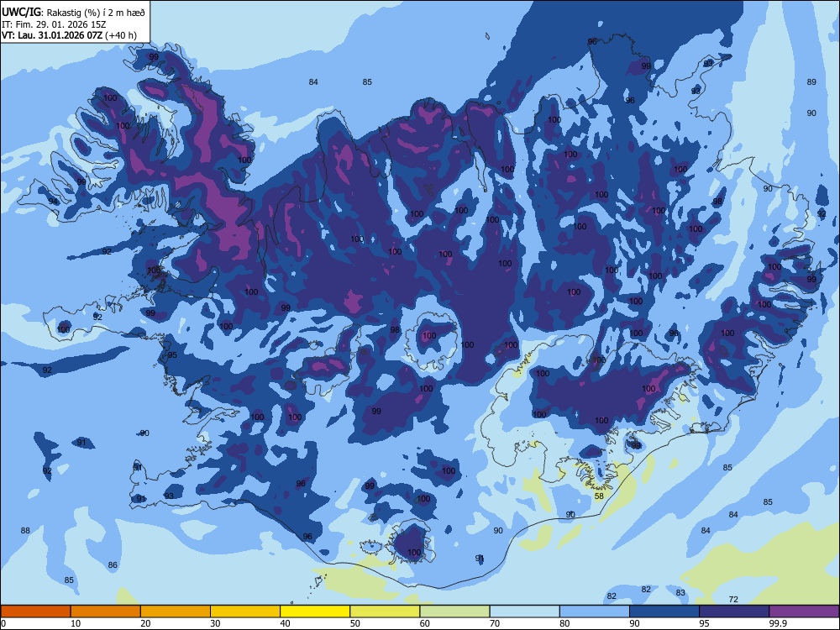Click the 'VT: Lau. 31.01.2026 07Z' line
This screenshot has width=840, height=630.
[53, 35]
